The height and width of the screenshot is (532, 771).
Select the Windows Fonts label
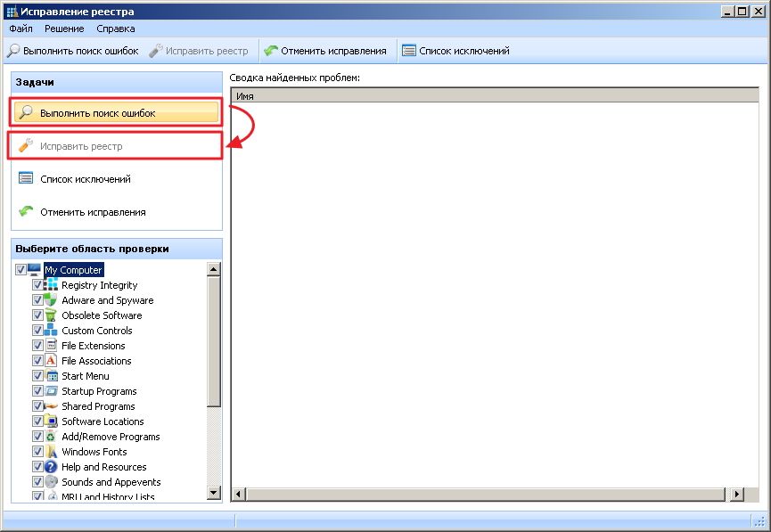click(94, 452)
